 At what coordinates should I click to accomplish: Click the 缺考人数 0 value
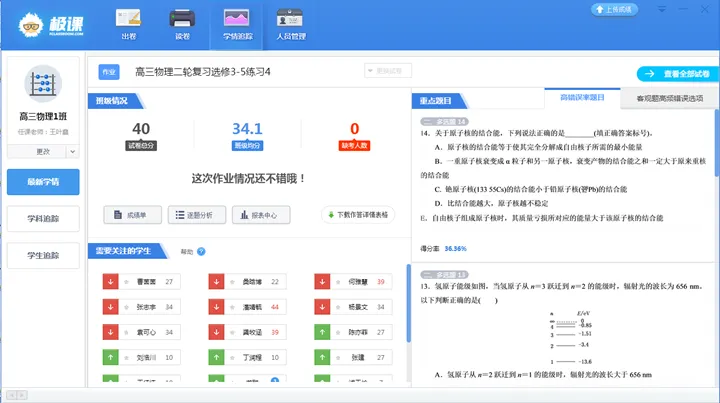pyautogui.click(x=354, y=129)
